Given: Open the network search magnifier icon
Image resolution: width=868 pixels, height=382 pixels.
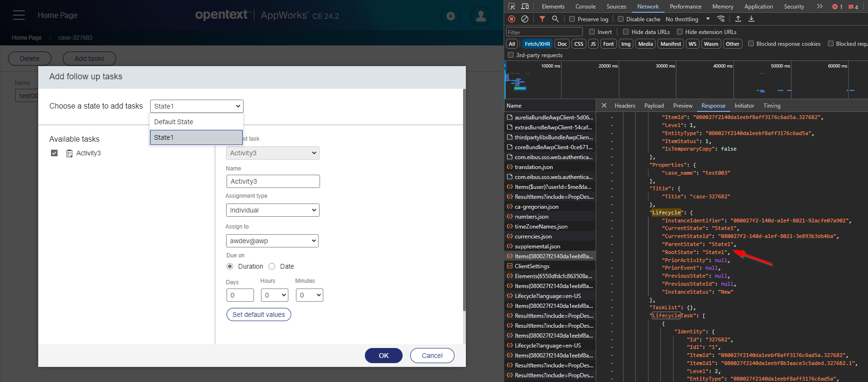Looking at the screenshot, I should 556,19.
